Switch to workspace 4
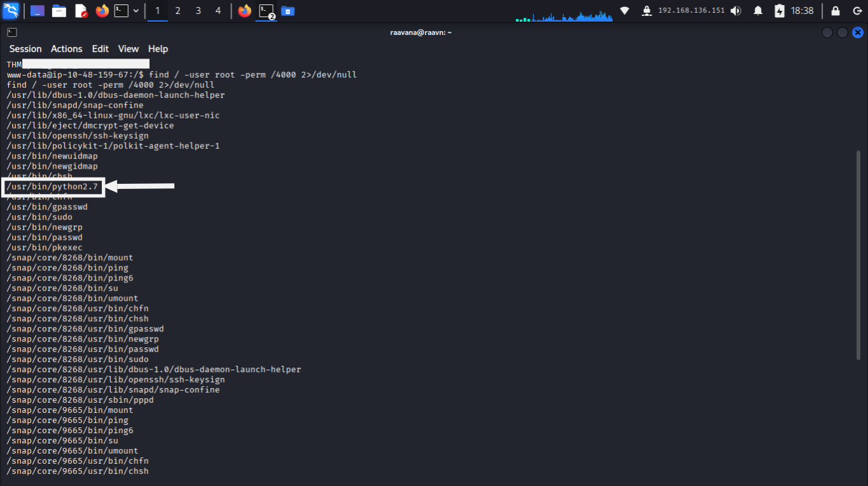The image size is (868, 486). click(x=218, y=11)
